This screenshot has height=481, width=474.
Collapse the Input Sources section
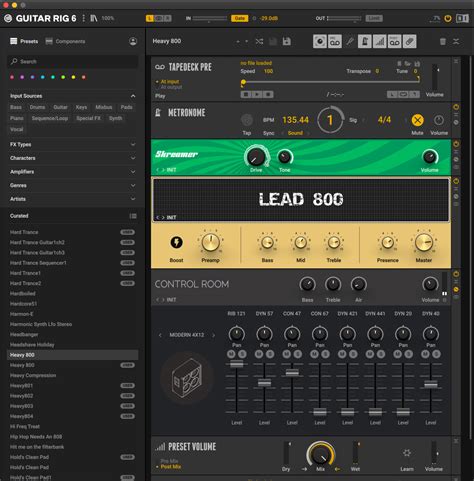tap(133, 96)
